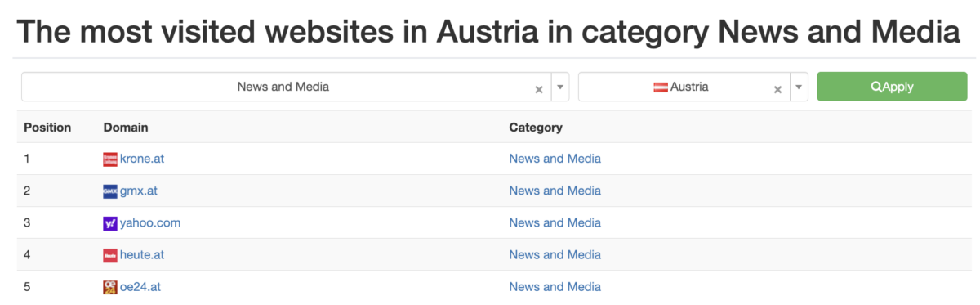
Task: Open the yahoo.com domain link
Action: (x=150, y=222)
